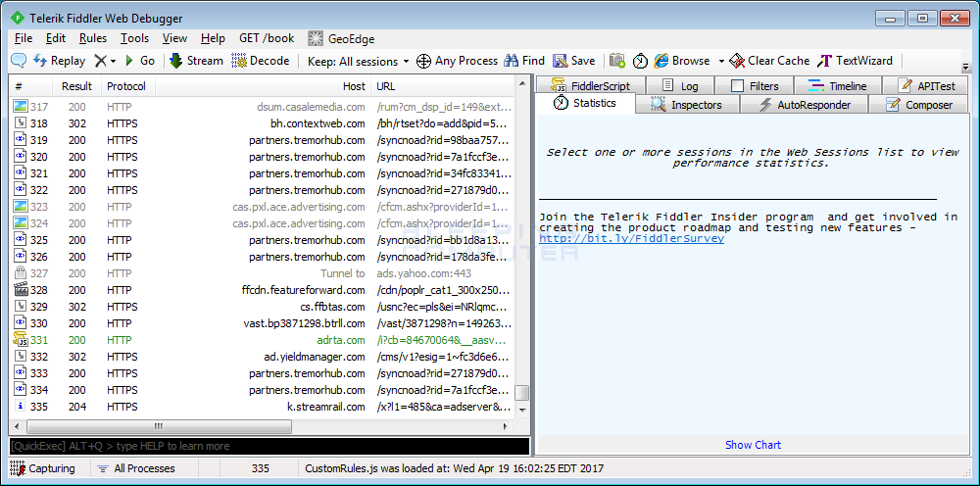This screenshot has height=486, width=980.
Task: Open the Composer tab
Action: [x=919, y=105]
